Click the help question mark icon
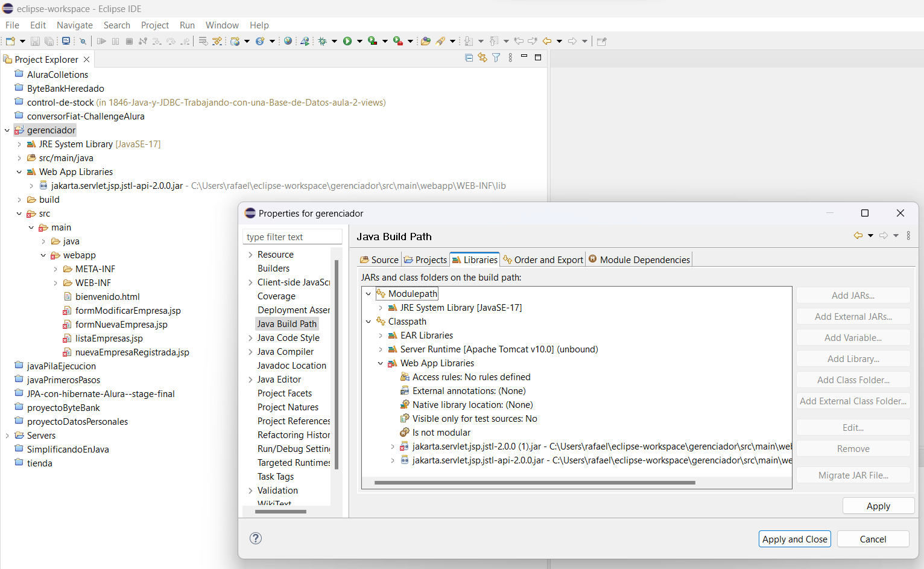 click(256, 538)
